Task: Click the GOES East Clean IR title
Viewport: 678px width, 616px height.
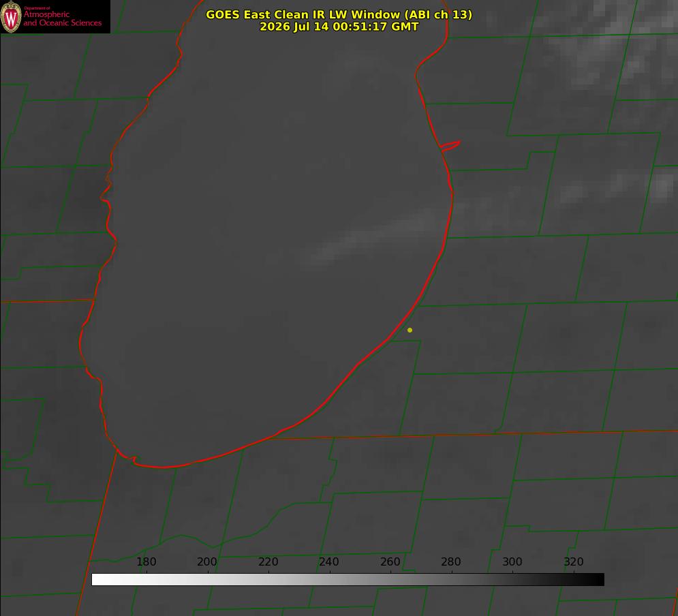Action: click(339, 14)
